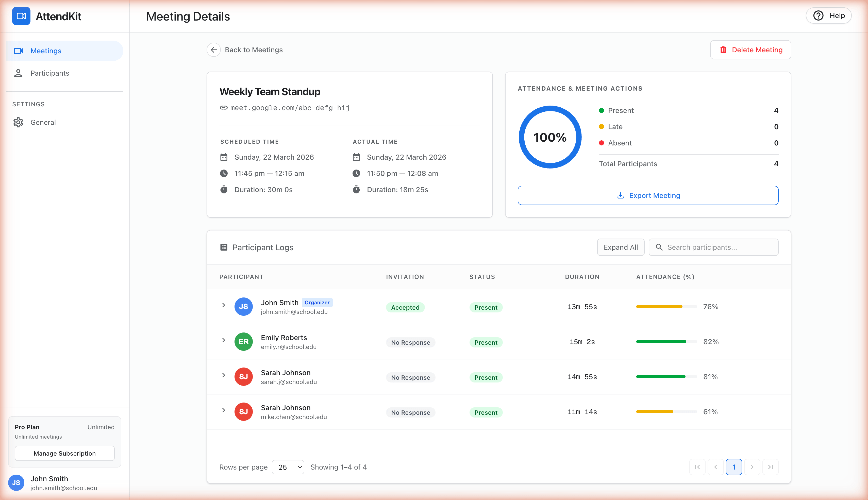
Task: Click the Present legend entry
Action: pos(688,111)
